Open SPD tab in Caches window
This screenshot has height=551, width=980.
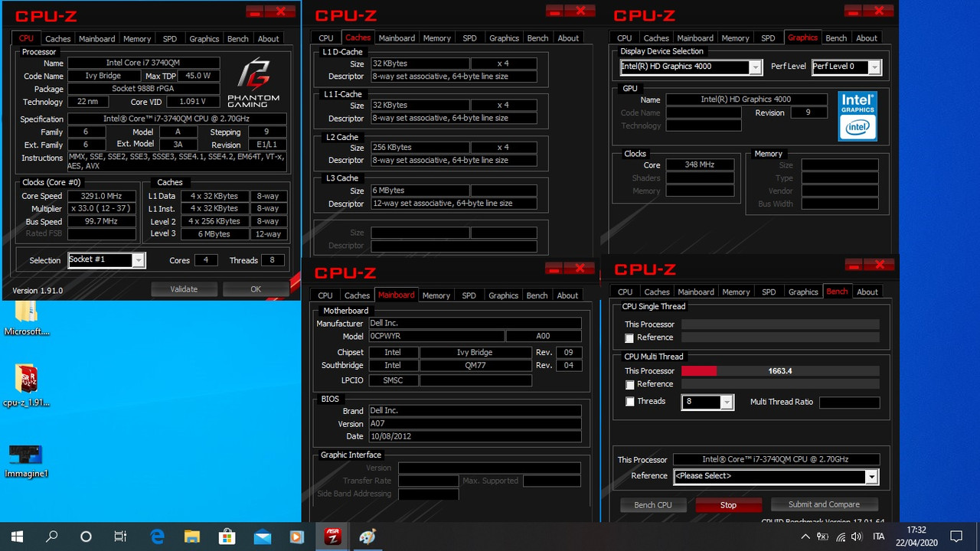(x=469, y=38)
